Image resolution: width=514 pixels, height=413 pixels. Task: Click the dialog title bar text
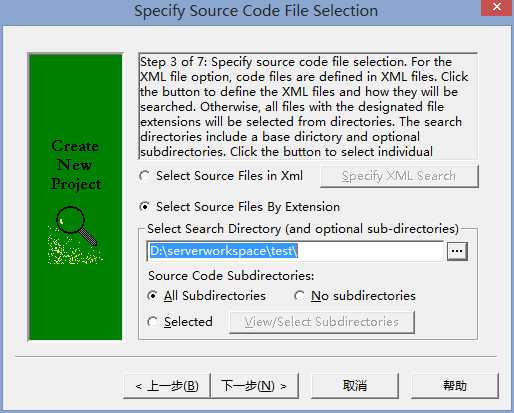(256, 11)
